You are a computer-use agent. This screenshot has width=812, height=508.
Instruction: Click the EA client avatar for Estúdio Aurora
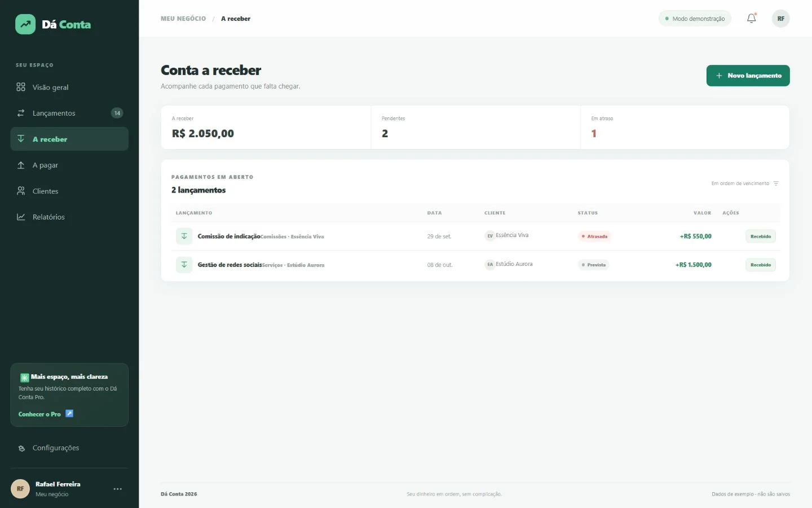pyautogui.click(x=490, y=264)
